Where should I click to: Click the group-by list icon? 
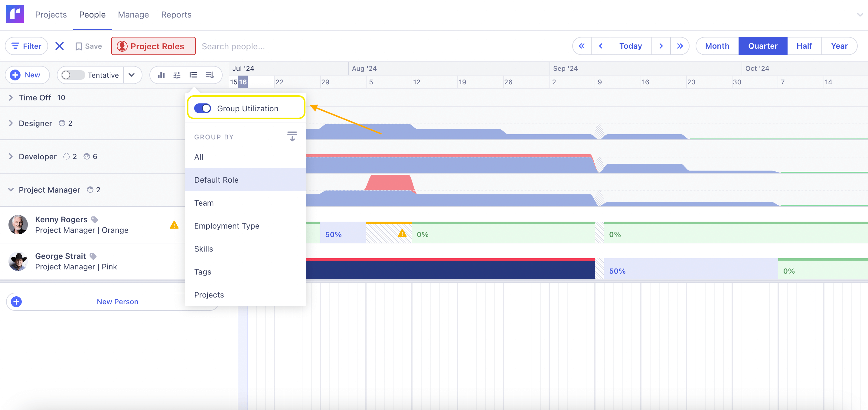(193, 75)
